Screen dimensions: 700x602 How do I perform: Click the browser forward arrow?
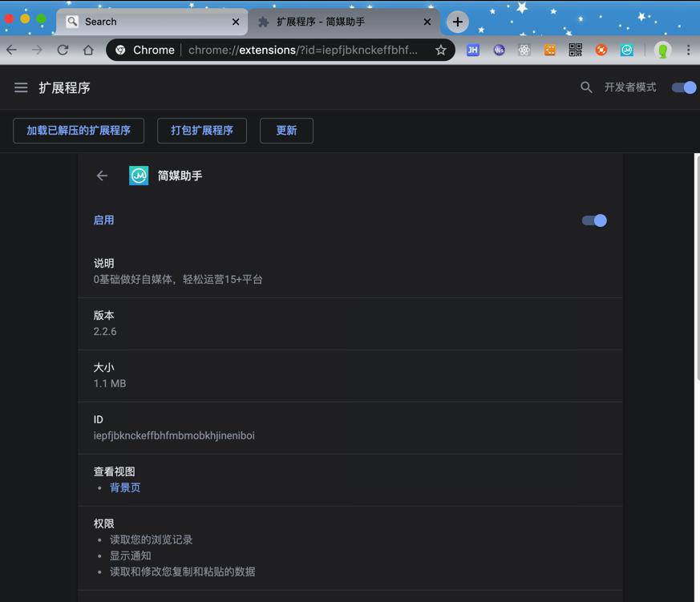37,50
